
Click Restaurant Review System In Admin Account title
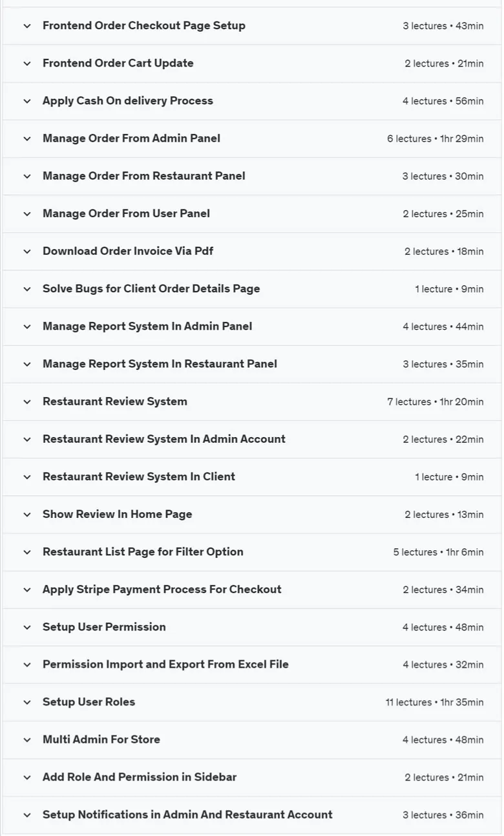164,439
